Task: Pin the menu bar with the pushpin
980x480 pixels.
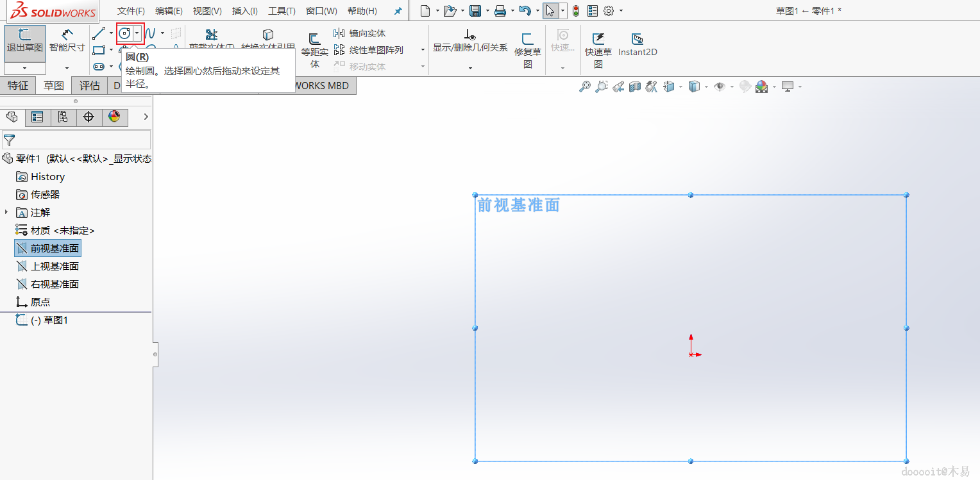Action: (x=398, y=12)
